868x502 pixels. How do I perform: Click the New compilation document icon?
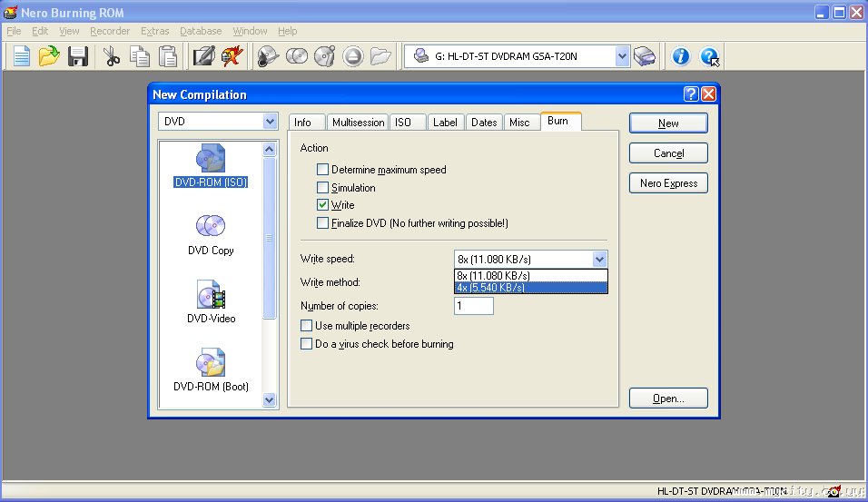tap(22, 56)
